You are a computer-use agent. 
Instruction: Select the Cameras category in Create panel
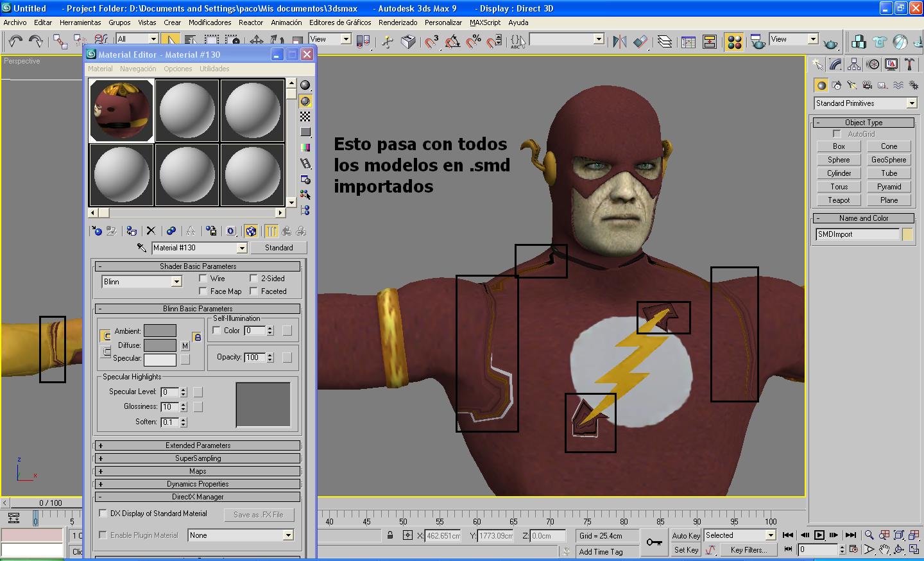[868, 85]
